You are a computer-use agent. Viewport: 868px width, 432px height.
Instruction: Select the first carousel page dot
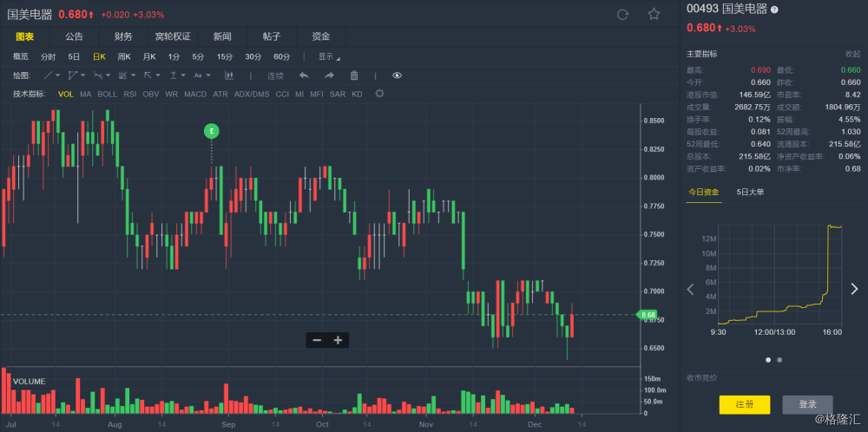coord(768,359)
